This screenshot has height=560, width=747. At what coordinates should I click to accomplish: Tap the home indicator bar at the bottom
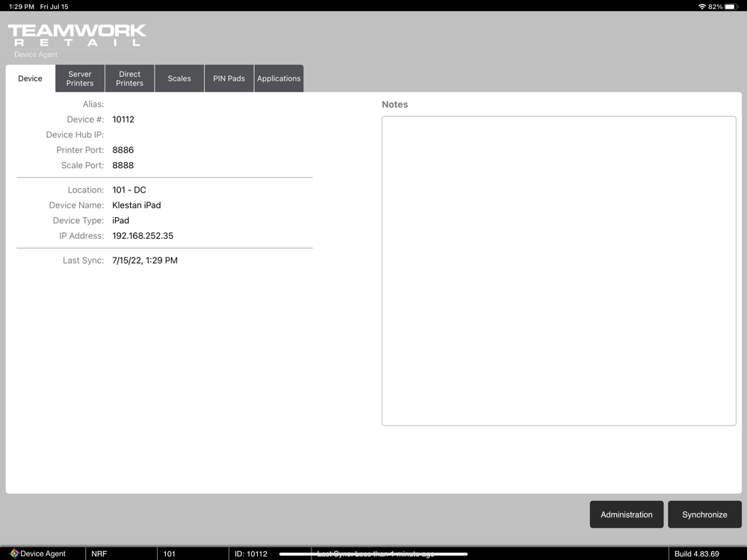[x=373, y=554]
